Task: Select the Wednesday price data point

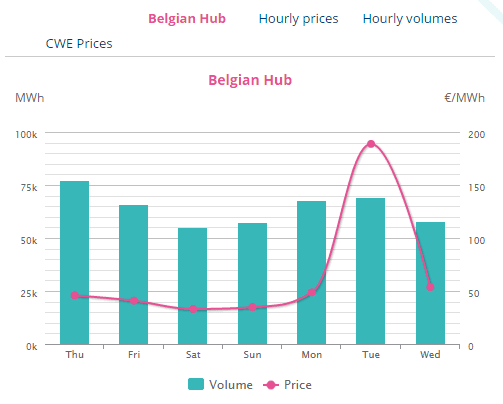Action: pos(430,287)
